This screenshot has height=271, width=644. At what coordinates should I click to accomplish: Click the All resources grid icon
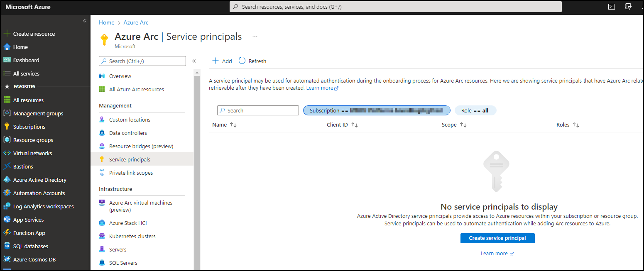tap(7, 100)
